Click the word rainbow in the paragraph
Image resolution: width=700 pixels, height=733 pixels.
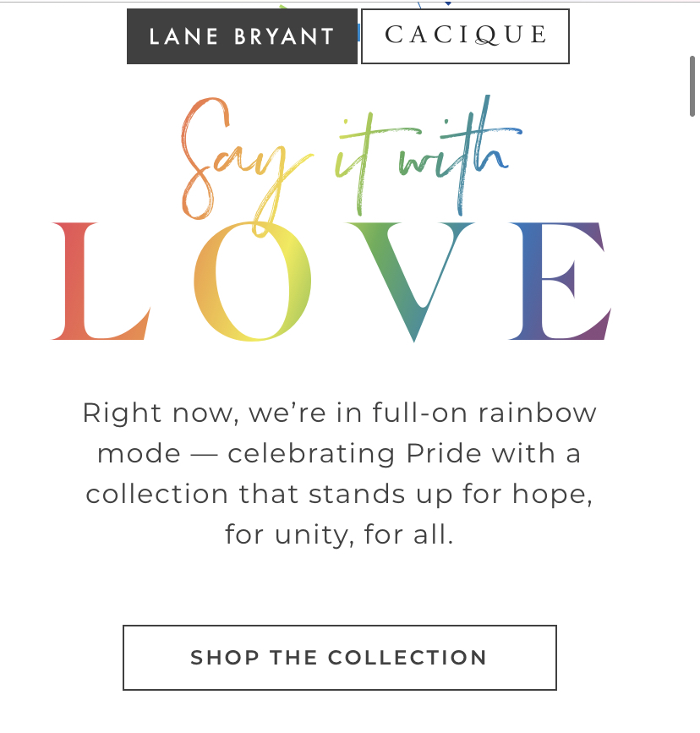pyautogui.click(x=538, y=413)
